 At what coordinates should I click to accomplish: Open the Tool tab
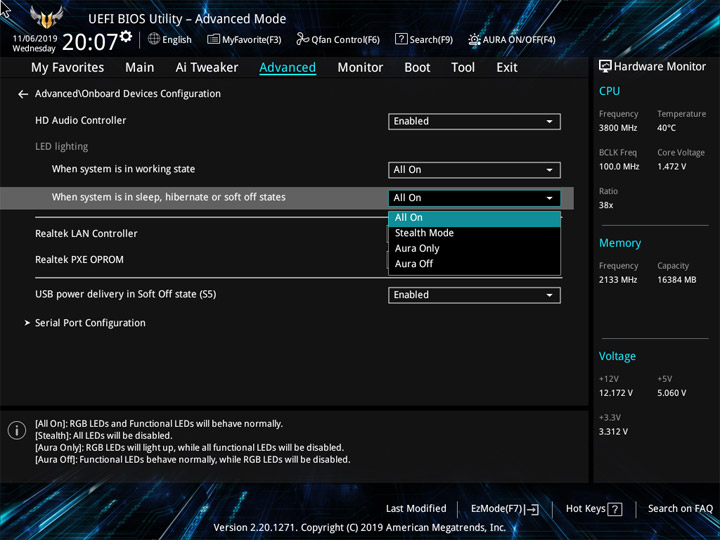point(463,68)
